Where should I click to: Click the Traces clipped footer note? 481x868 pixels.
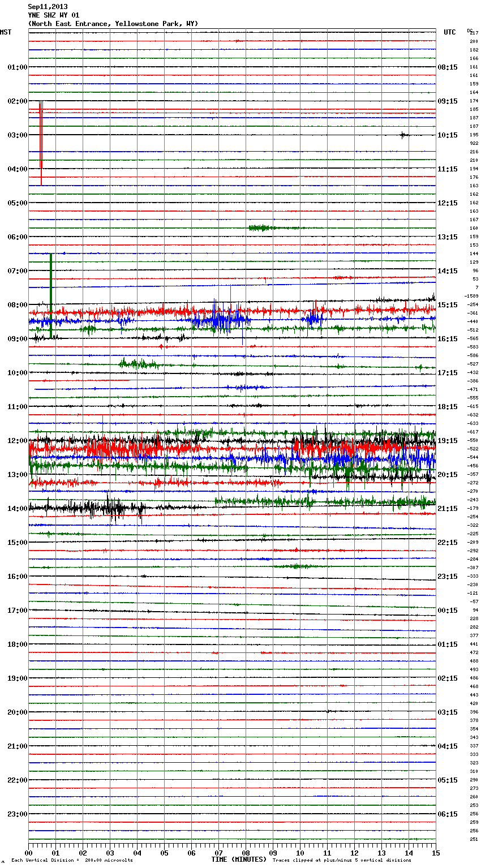pyautogui.click(x=342, y=861)
